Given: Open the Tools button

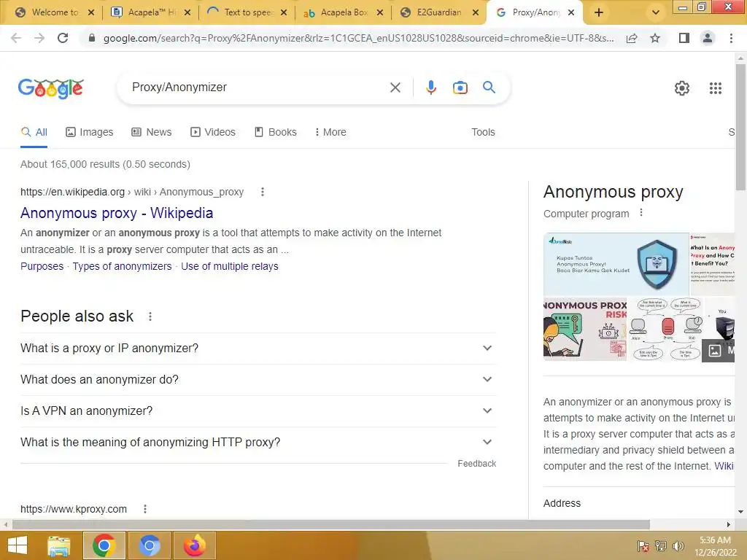Looking at the screenshot, I should click(x=483, y=133).
